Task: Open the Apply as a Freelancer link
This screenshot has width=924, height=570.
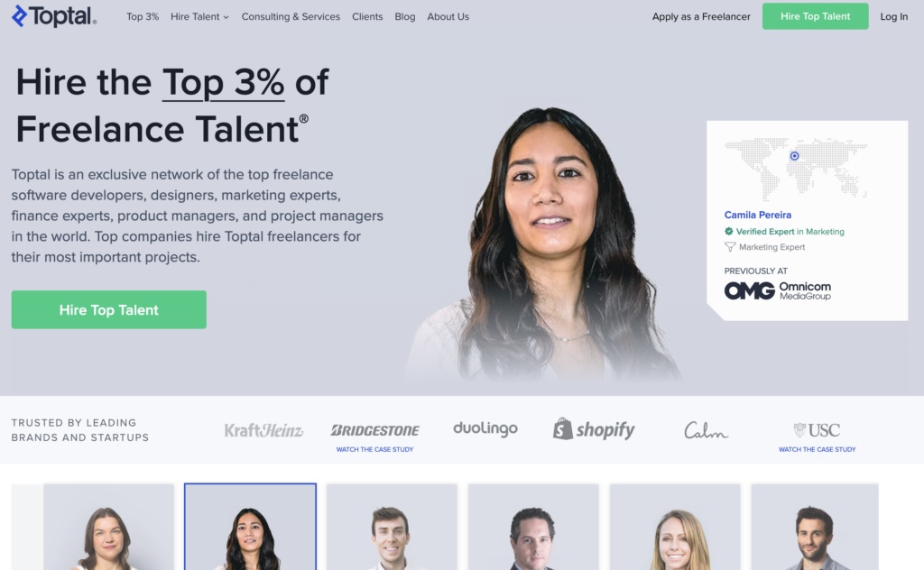Action: point(701,16)
